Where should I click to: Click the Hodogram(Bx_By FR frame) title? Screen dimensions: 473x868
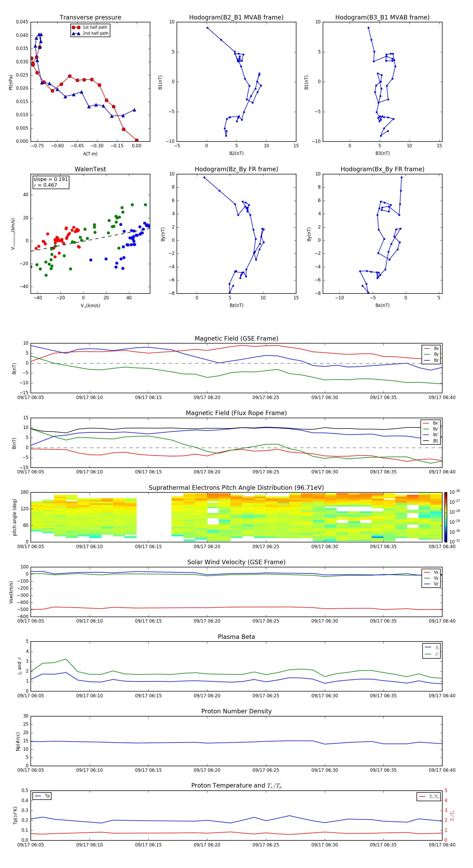tap(382, 169)
